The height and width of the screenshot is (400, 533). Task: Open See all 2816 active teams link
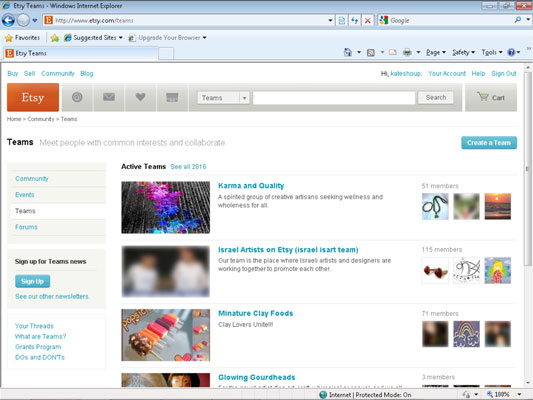pyautogui.click(x=188, y=167)
